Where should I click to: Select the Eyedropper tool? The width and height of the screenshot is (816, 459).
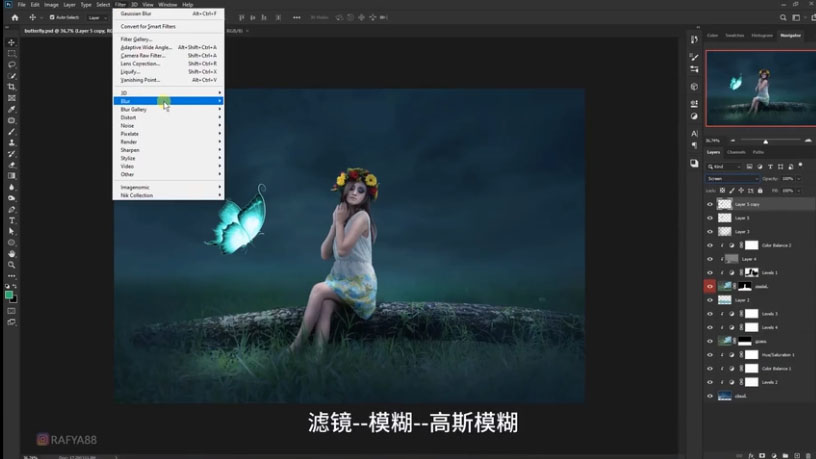pyautogui.click(x=11, y=109)
